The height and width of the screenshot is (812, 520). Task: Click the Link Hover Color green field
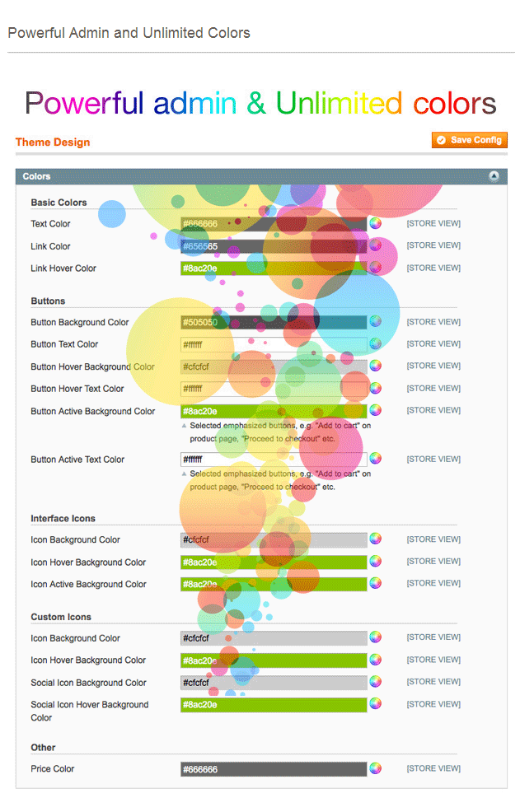(274, 268)
